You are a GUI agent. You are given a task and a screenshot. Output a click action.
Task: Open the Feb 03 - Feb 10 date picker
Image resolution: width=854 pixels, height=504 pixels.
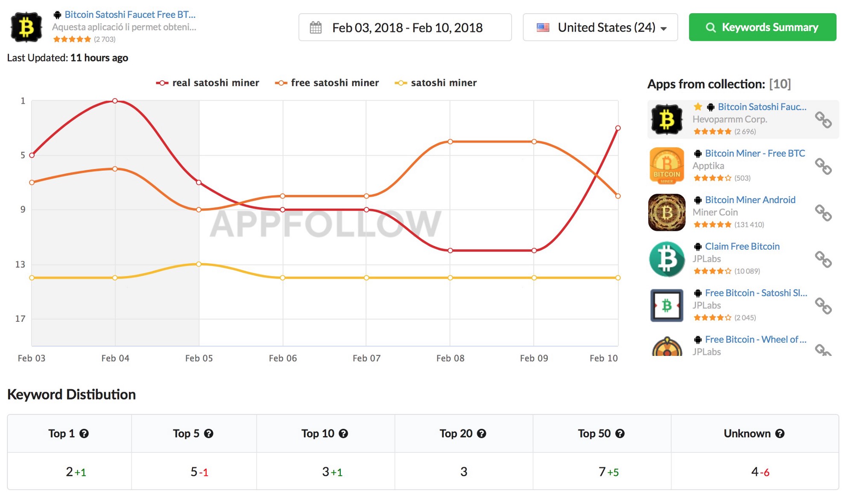(x=407, y=28)
